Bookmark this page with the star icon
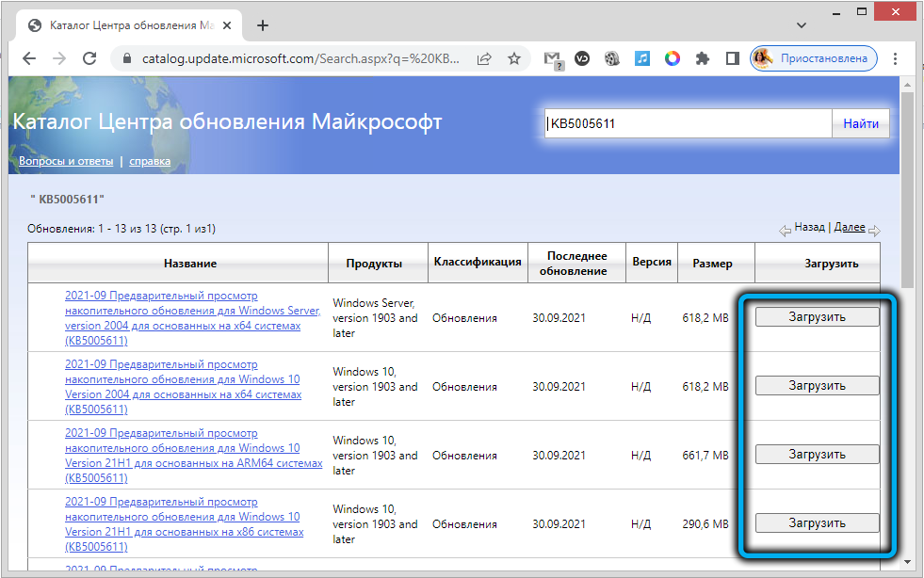This screenshot has height=578, width=924. 514,58
